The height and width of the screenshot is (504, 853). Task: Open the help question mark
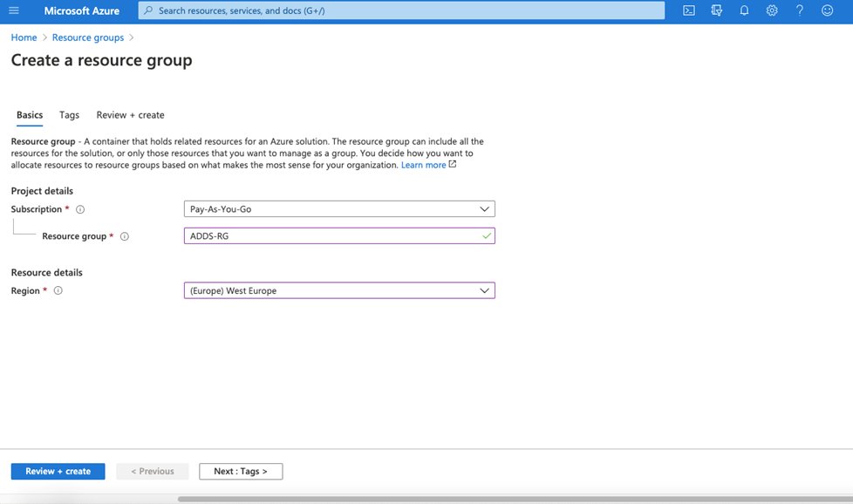[x=800, y=10]
